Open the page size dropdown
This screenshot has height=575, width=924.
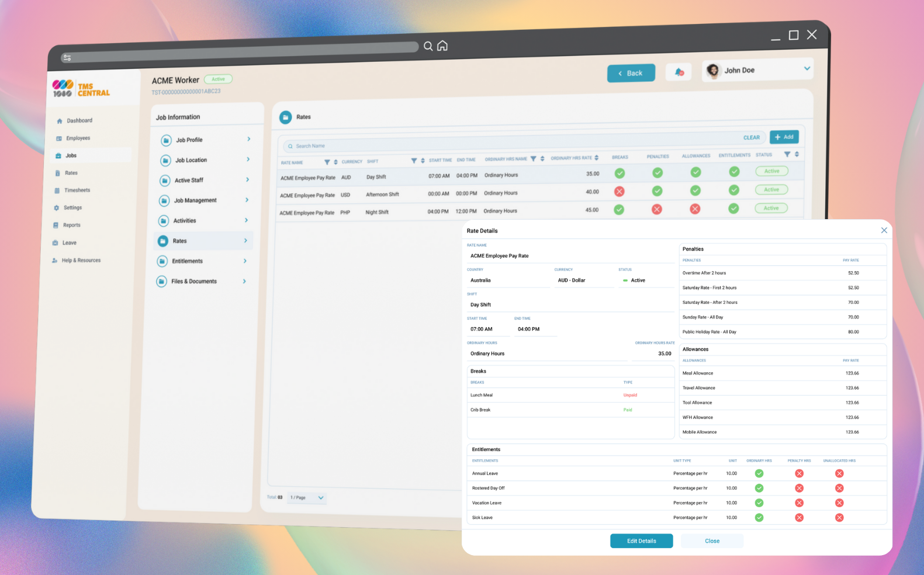click(320, 498)
